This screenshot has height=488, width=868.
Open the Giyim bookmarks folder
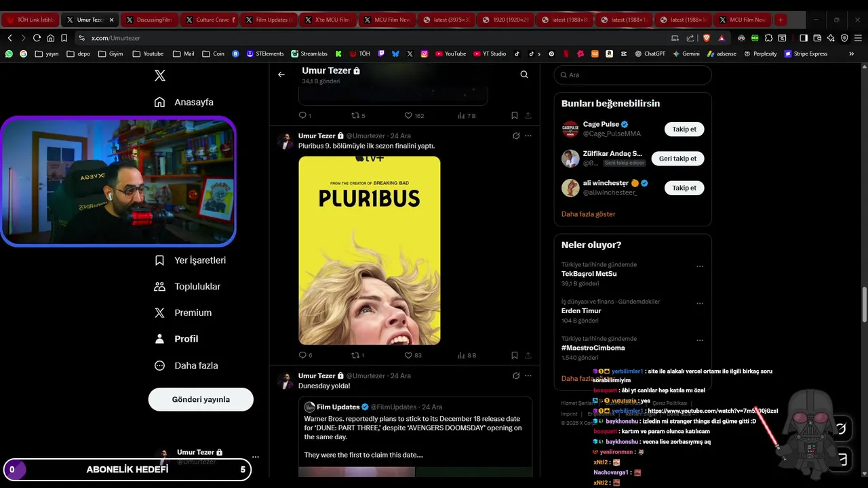pyautogui.click(x=111, y=54)
